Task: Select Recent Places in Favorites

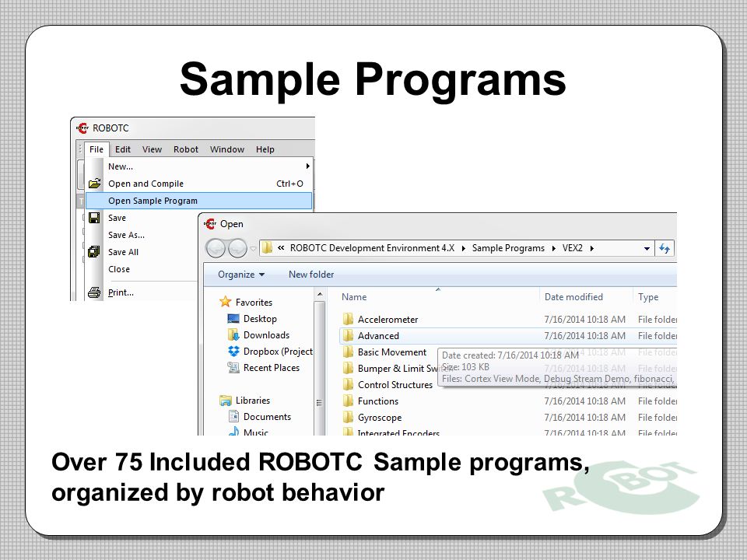Action: click(272, 368)
